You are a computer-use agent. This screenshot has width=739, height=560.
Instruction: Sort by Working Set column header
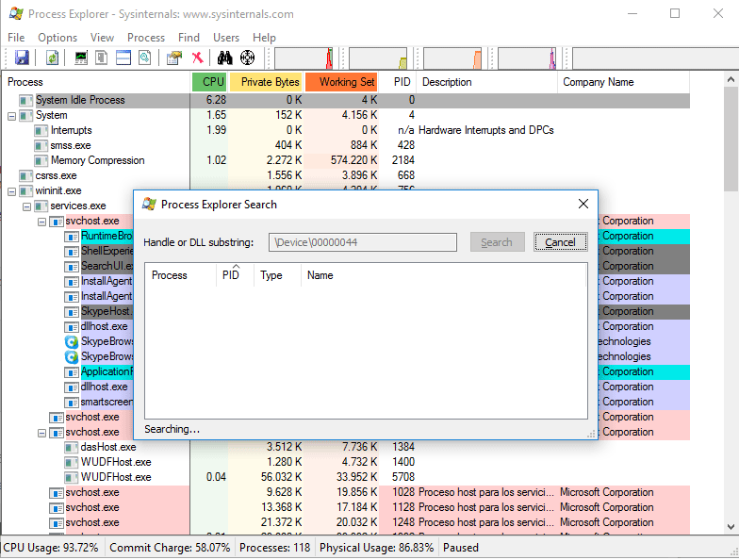[341, 82]
